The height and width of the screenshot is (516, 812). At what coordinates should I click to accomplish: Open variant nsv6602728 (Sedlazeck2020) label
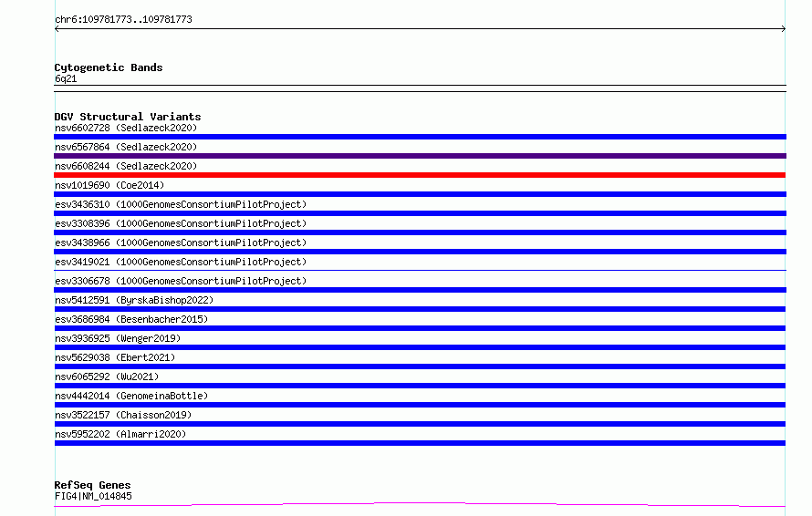click(126, 128)
